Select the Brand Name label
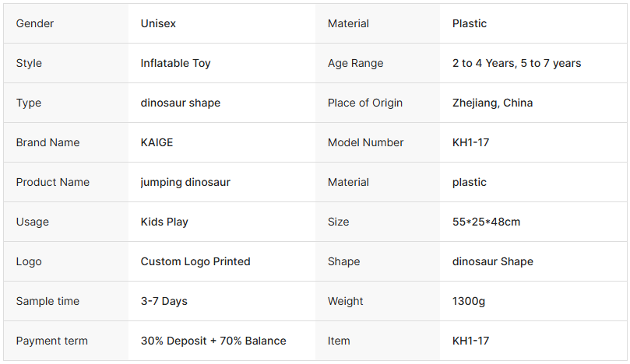Image resolution: width=630 pixels, height=364 pixels. coord(48,142)
